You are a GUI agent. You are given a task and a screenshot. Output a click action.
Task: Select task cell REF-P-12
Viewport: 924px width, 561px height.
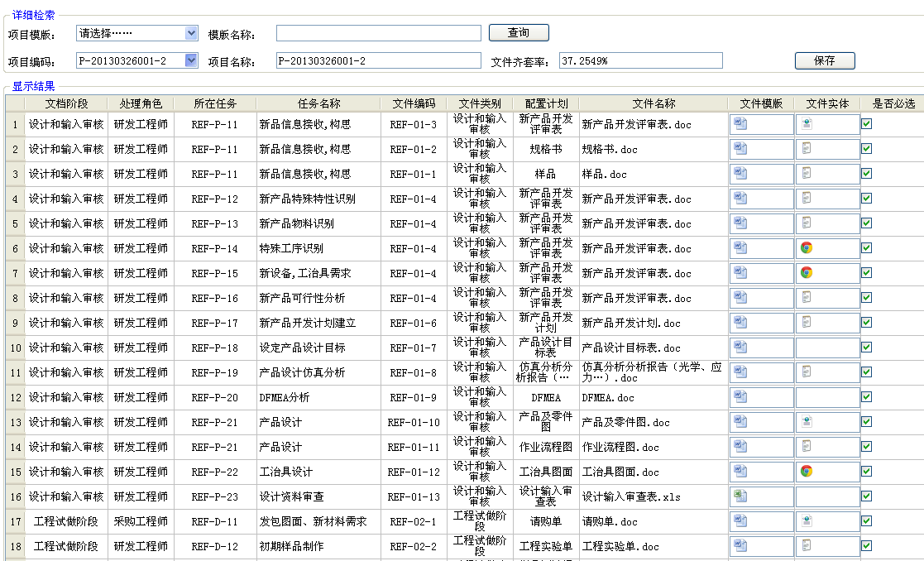point(214,199)
